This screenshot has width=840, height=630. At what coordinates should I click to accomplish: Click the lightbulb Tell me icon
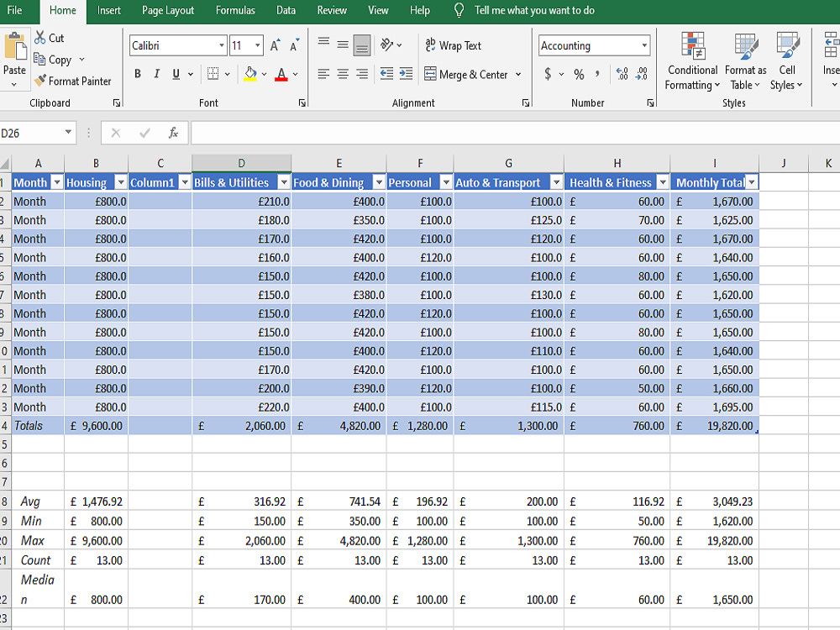(x=459, y=10)
